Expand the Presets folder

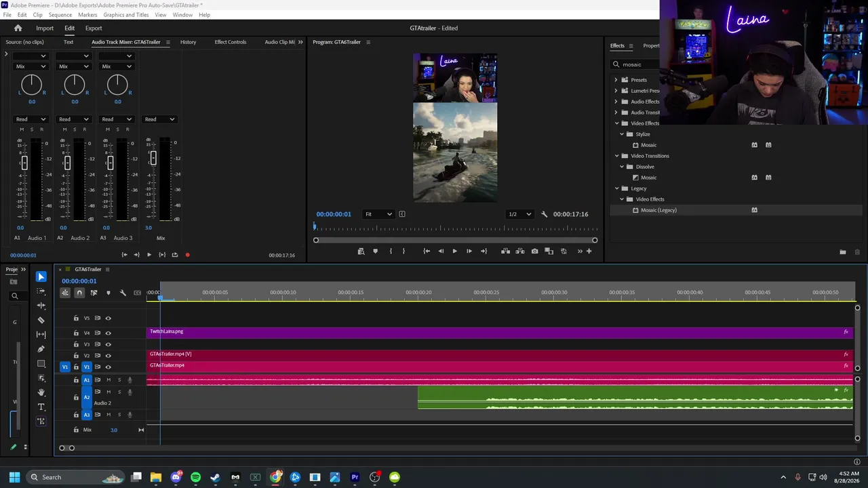click(x=616, y=80)
